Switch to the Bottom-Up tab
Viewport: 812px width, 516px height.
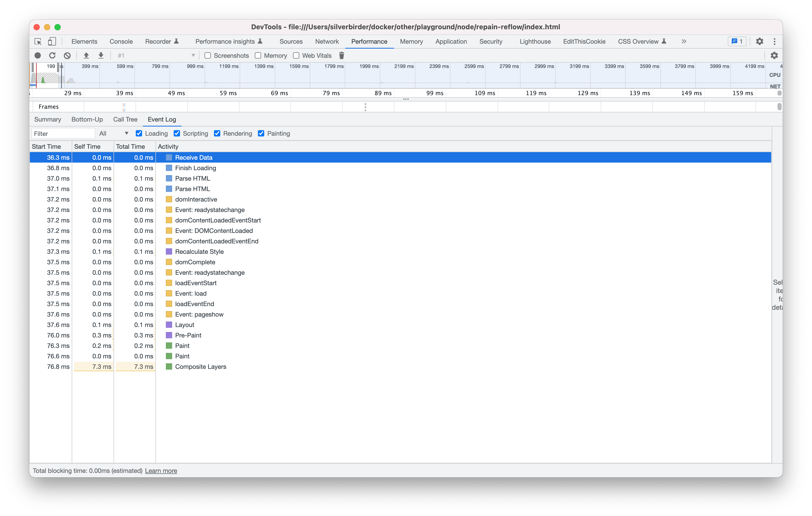click(87, 119)
